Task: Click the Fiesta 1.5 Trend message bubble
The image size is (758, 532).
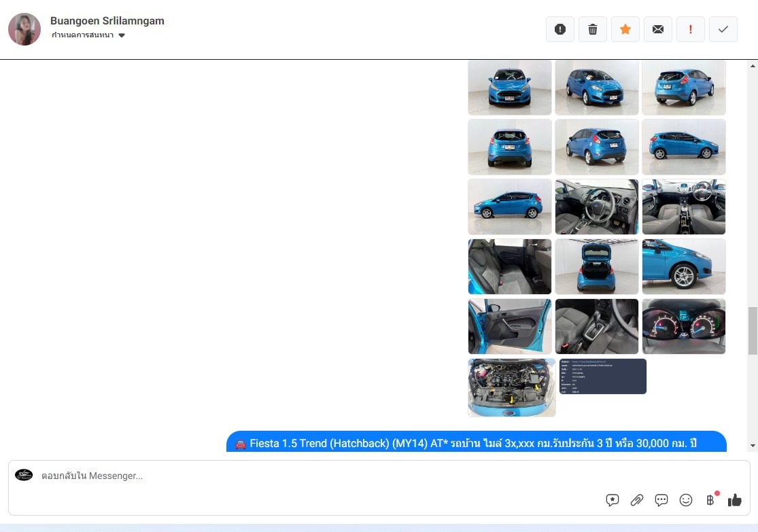Action: click(x=476, y=442)
